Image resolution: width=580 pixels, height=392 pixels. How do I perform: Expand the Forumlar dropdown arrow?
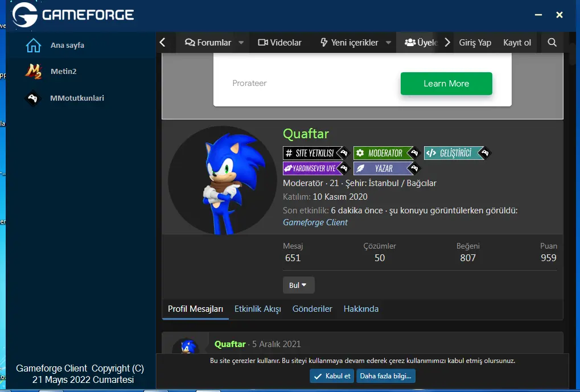point(241,43)
